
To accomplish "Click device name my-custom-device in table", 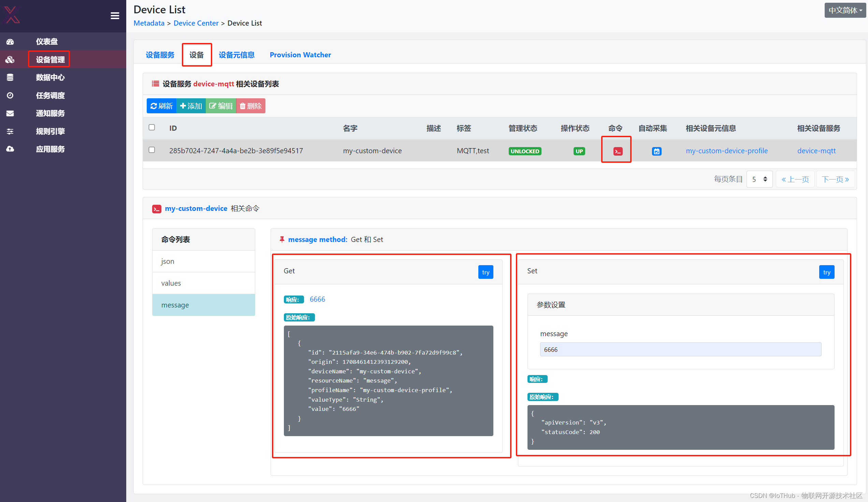I will tap(372, 150).
